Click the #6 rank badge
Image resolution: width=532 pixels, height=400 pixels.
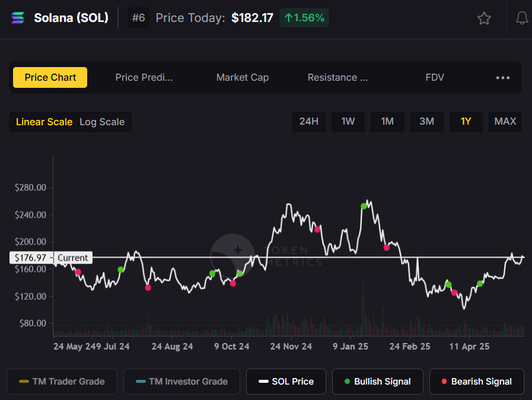(x=138, y=18)
